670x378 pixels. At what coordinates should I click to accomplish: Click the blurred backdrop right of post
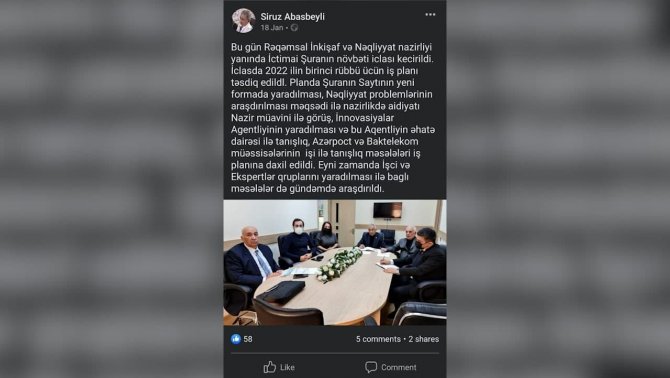click(x=558, y=189)
